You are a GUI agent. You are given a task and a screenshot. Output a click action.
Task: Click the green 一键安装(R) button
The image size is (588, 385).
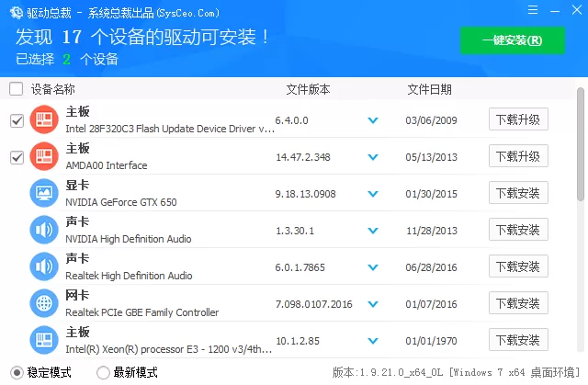coord(513,40)
